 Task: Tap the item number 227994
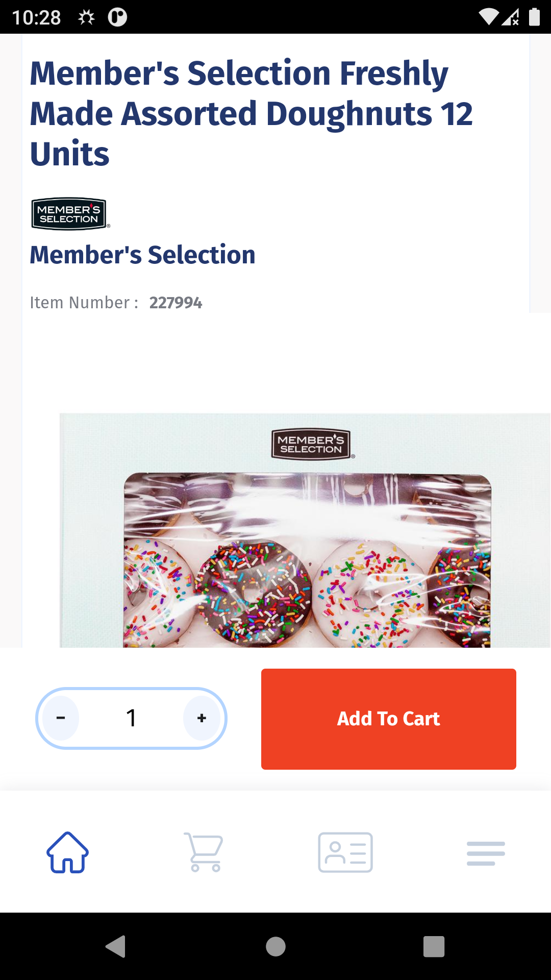(x=176, y=303)
